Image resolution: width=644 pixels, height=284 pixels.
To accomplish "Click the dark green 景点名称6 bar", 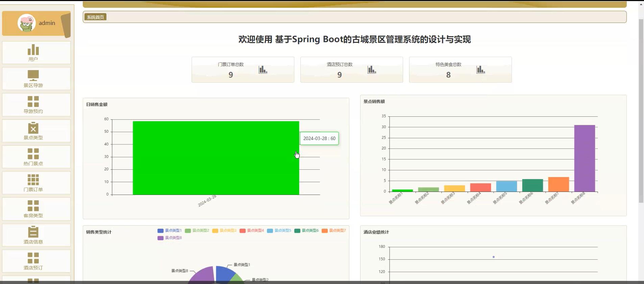I will click(532, 186).
